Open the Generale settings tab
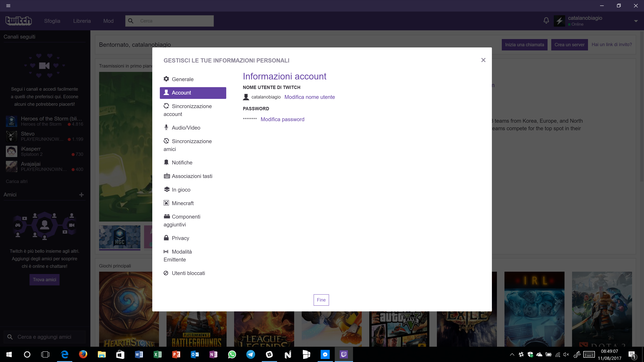This screenshot has width=644, height=362. point(193,79)
